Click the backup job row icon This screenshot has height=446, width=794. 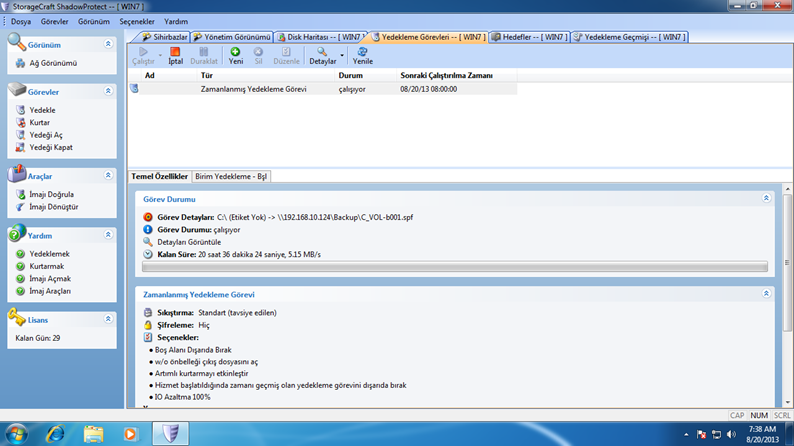[x=134, y=89]
